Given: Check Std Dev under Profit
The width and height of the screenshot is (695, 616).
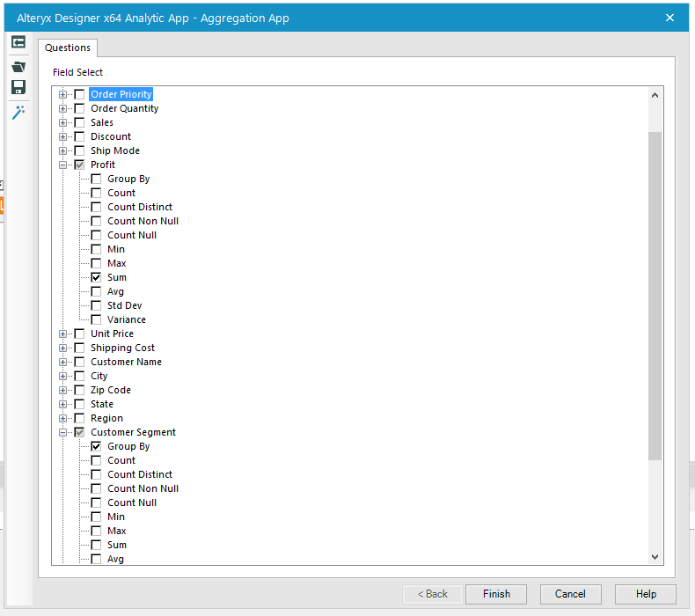Looking at the screenshot, I should coord(96,305).
